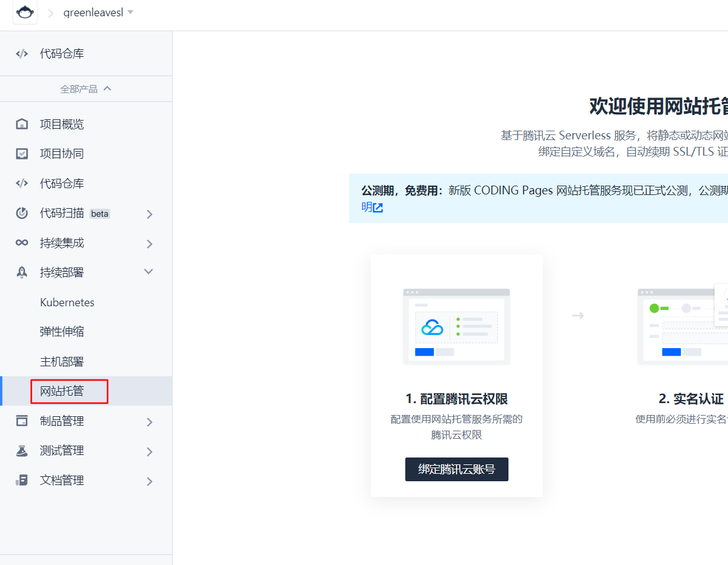Image resolution: width=728 pixels, height=565 pixels.
Task: Click the 项目协同 checkbox icon
Action: (x=22, y=154)
